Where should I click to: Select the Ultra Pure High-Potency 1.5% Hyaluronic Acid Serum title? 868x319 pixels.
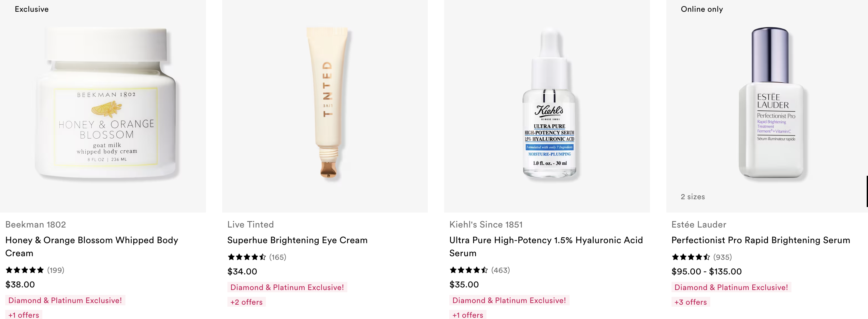546,247
